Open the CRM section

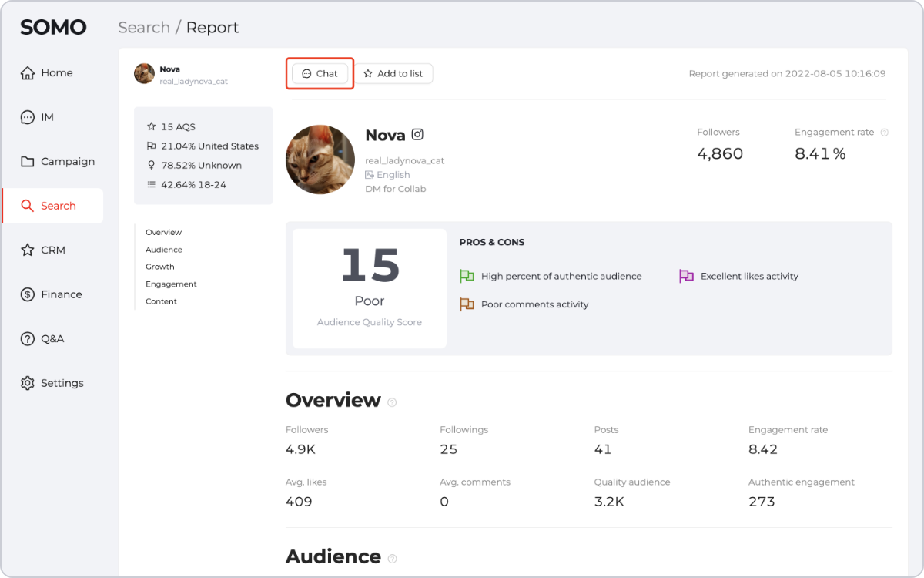click(52, 250)
